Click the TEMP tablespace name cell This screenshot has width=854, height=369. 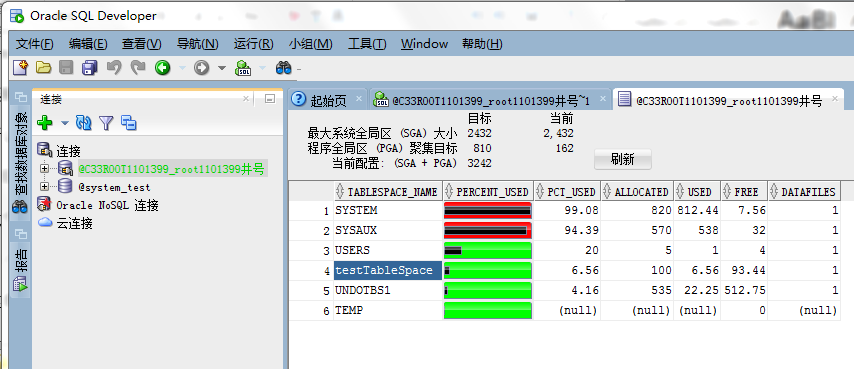388,310
